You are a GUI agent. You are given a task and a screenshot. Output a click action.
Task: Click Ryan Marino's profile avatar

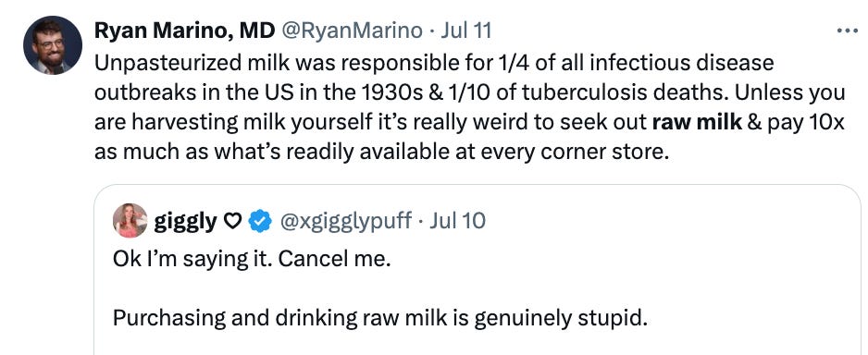53,45
